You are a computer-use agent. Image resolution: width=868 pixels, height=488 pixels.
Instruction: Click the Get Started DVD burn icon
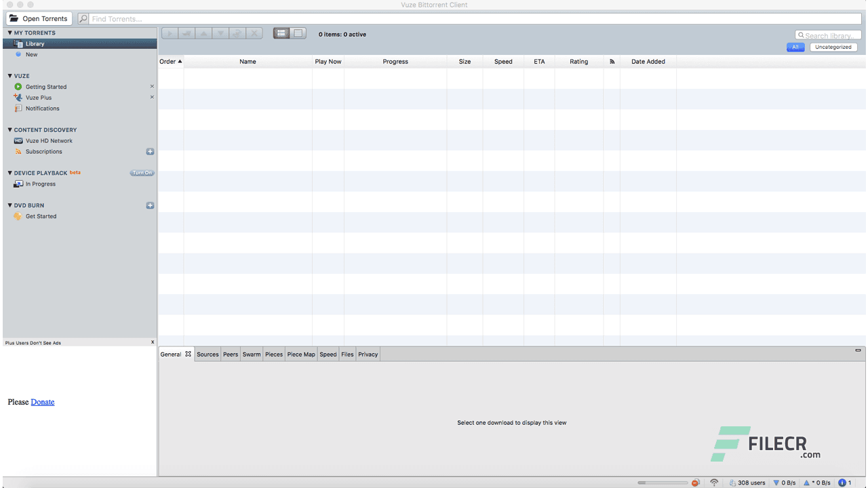pyautogui.click(x=17, y=216)
